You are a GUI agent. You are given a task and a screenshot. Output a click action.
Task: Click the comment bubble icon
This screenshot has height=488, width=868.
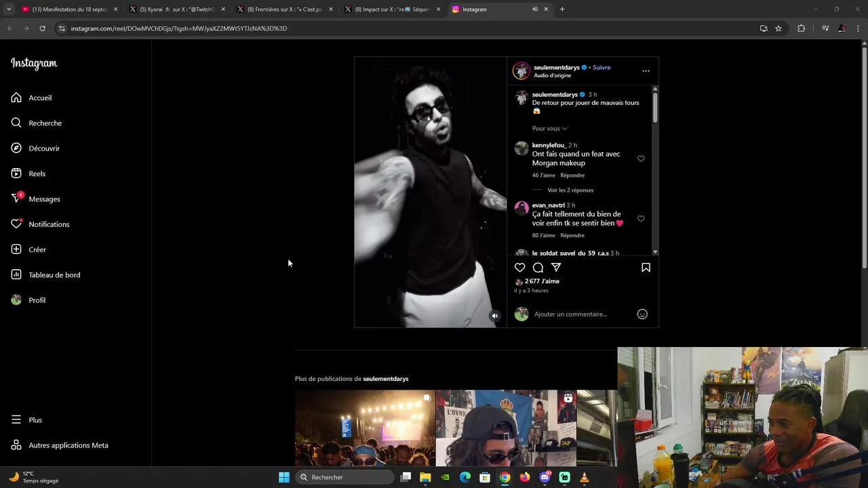(538, 268)
